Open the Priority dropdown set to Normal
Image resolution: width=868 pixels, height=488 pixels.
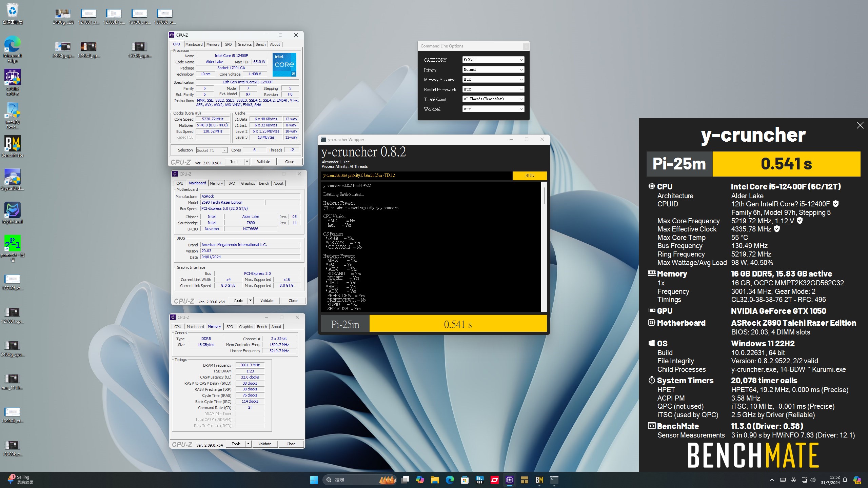[x=493, y=69]
